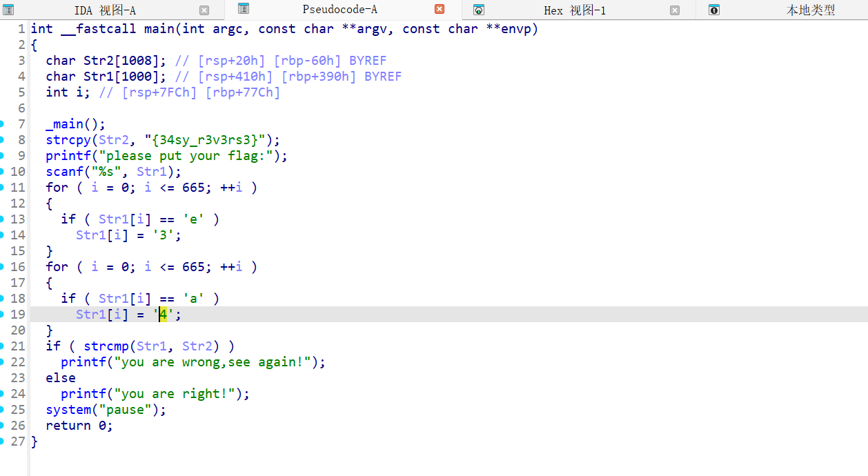The image size is (868, 476).
Task: Toggle breakpoint dot beside line 21 strcmp
Action: (2, 346)
